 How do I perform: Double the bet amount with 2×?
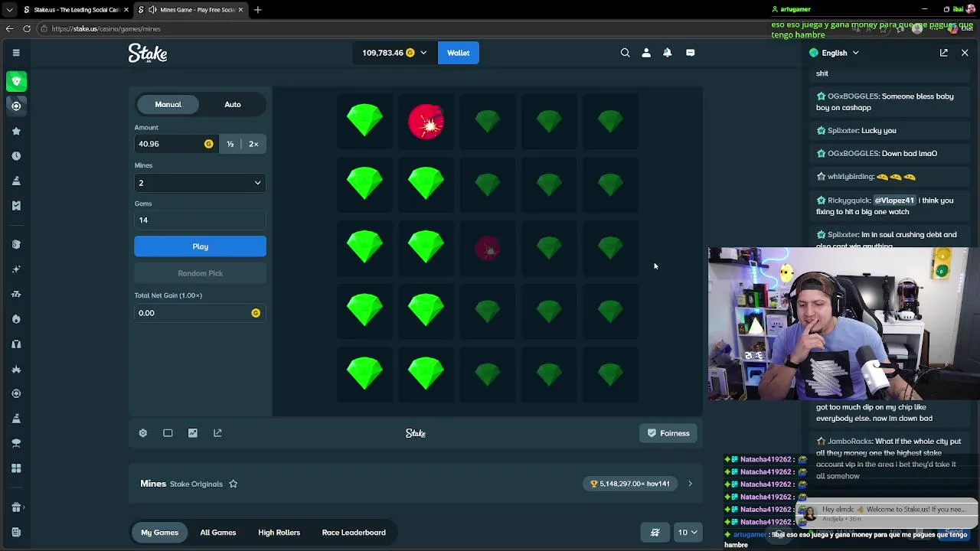tap(253, 144)
